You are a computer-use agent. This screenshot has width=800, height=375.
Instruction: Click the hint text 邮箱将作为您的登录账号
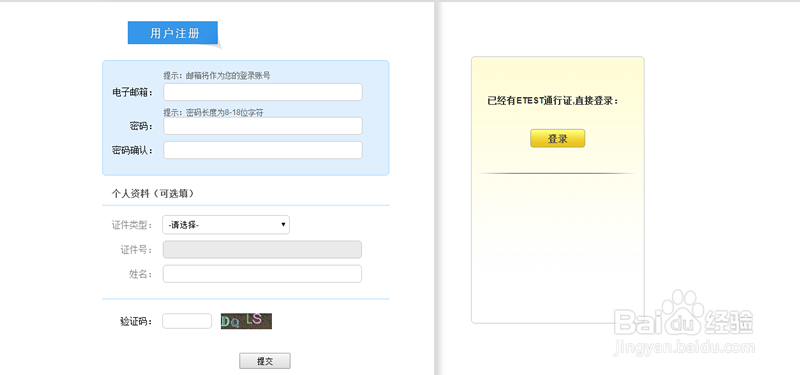[228, 76]
